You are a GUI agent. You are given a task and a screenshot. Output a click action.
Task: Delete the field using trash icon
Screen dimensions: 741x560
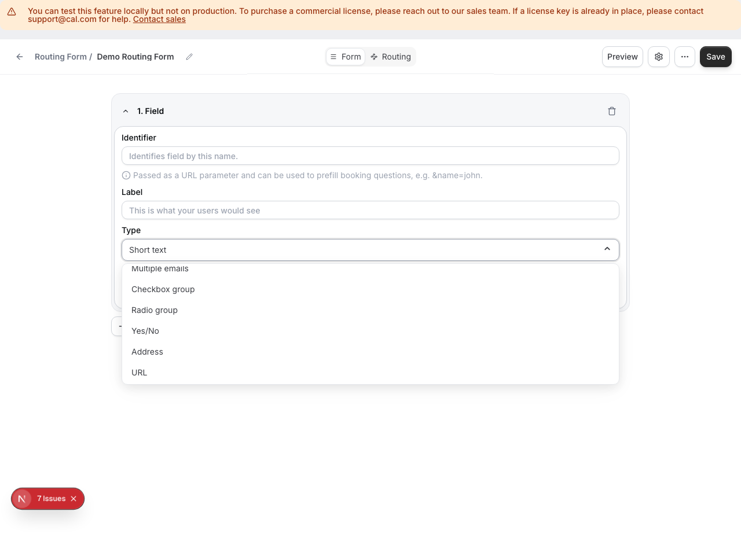point(612,111)
